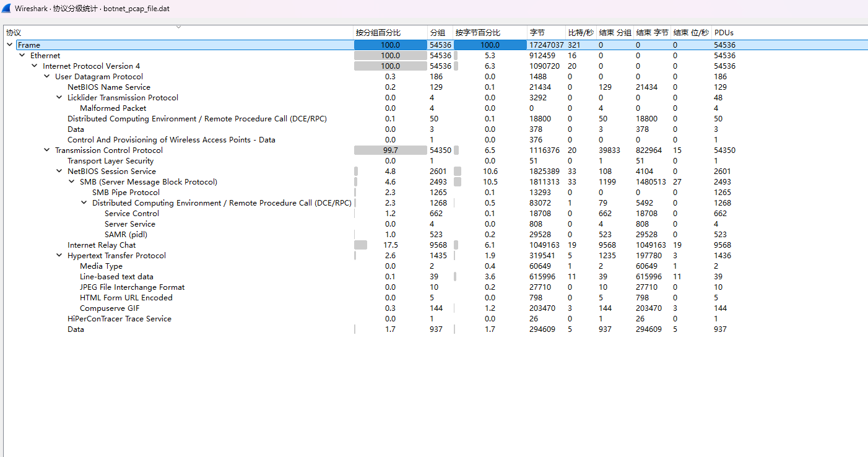Select the NetBIOS Name Service row
Screen dimensions: 868x457
[435, 87]
